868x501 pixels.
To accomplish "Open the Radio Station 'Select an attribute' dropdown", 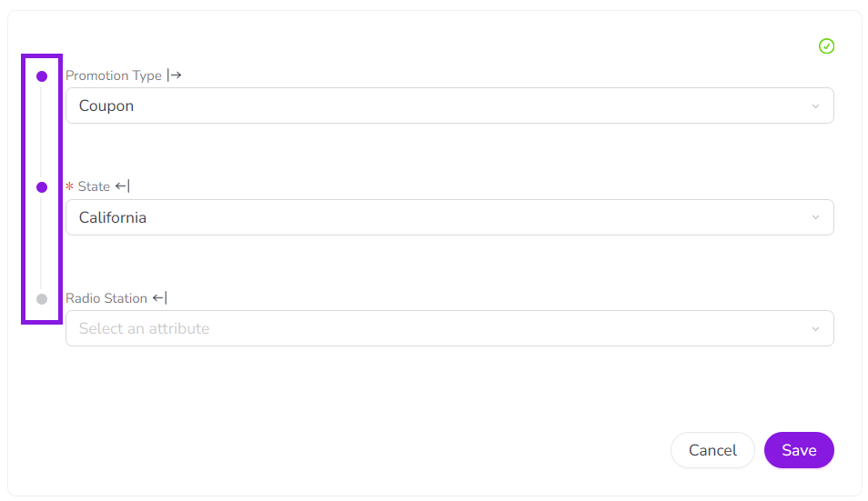I will (x=437, y=328).
